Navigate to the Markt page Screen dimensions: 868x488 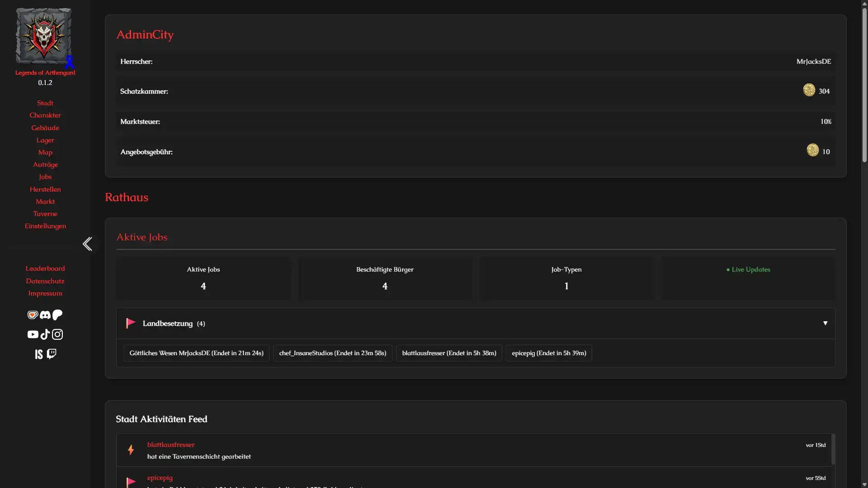[45, 201]
